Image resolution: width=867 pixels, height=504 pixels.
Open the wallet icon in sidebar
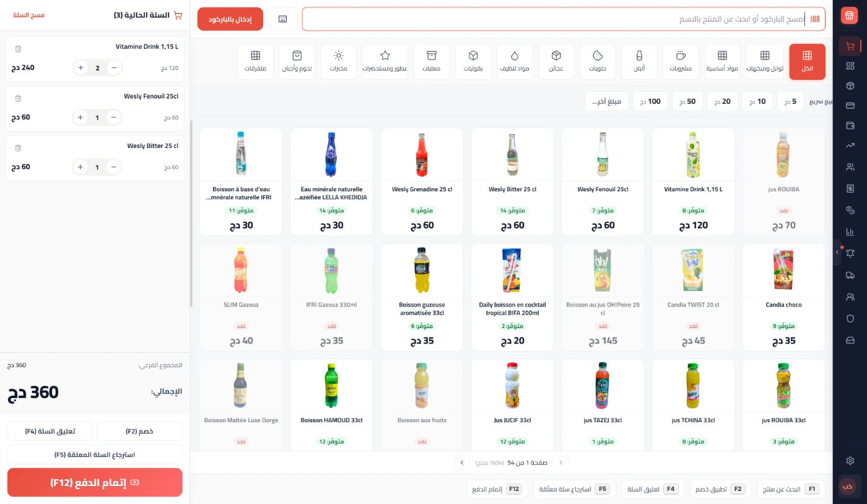850,126
